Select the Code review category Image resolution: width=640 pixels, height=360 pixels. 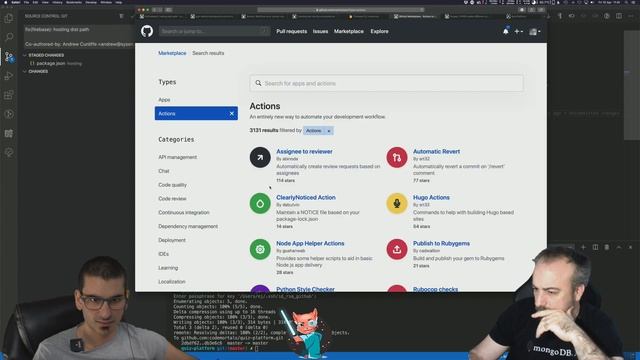click(172, 199)
